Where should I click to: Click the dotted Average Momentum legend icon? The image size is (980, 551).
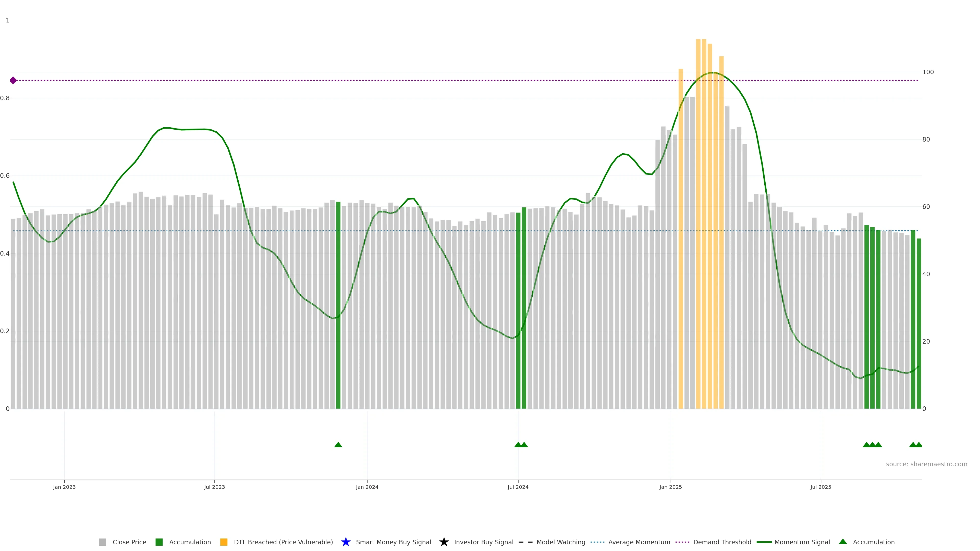(x=597, y=542)
